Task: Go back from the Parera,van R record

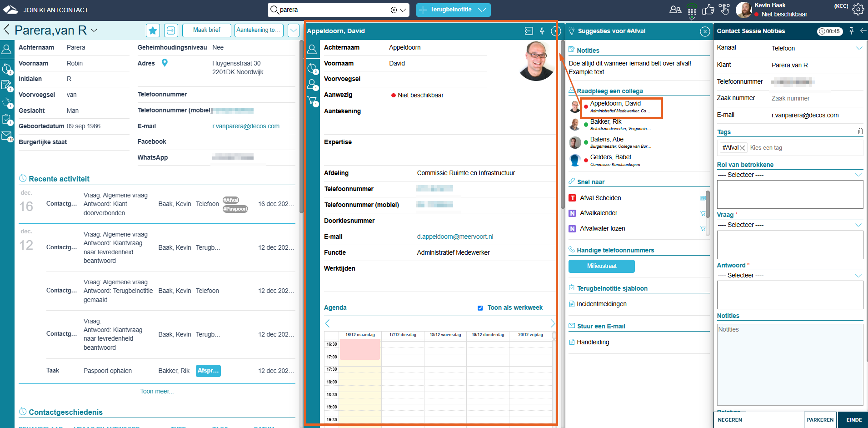Action: pos(6,30)
